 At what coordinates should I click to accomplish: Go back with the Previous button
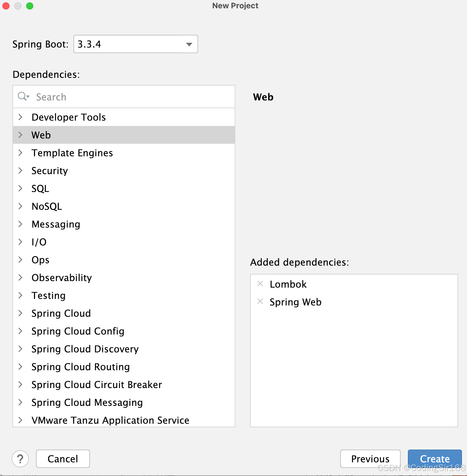click(x=370, y=459)
